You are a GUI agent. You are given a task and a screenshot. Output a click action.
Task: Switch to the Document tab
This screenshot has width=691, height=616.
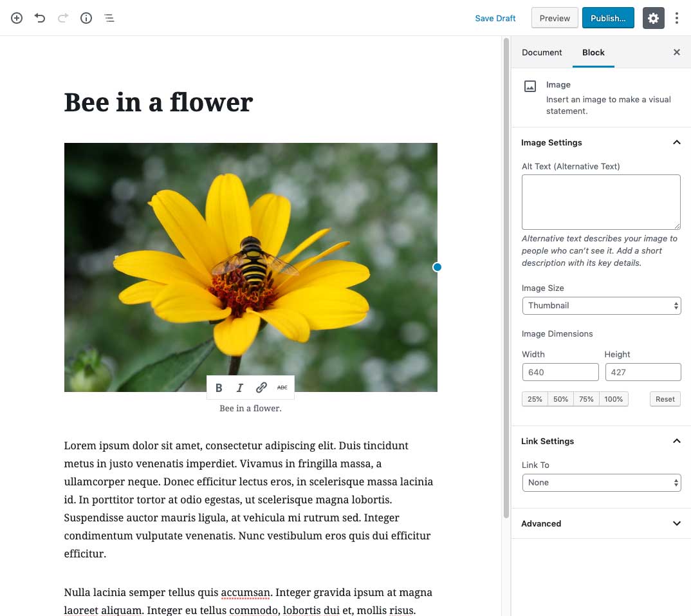[x=542, y=52]
